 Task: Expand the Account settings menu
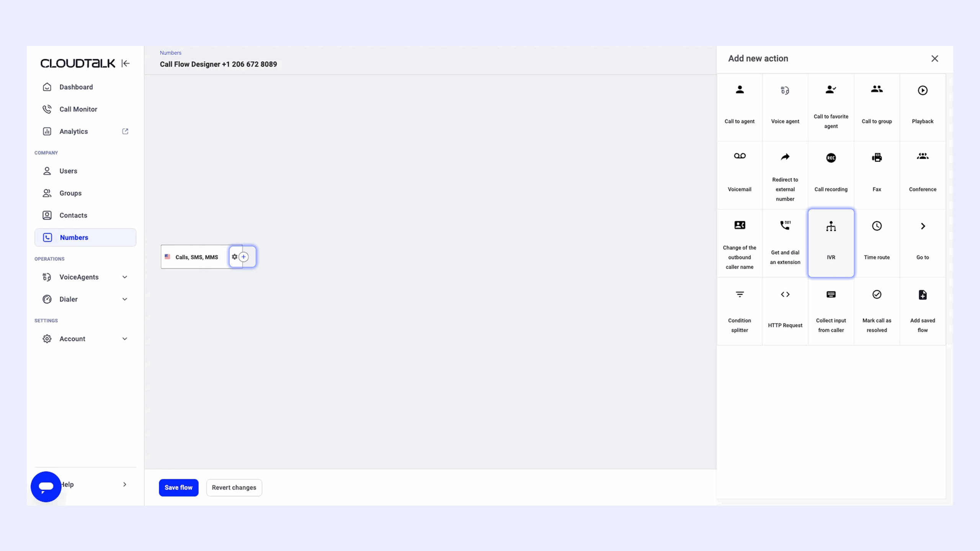tap(124, 339)
